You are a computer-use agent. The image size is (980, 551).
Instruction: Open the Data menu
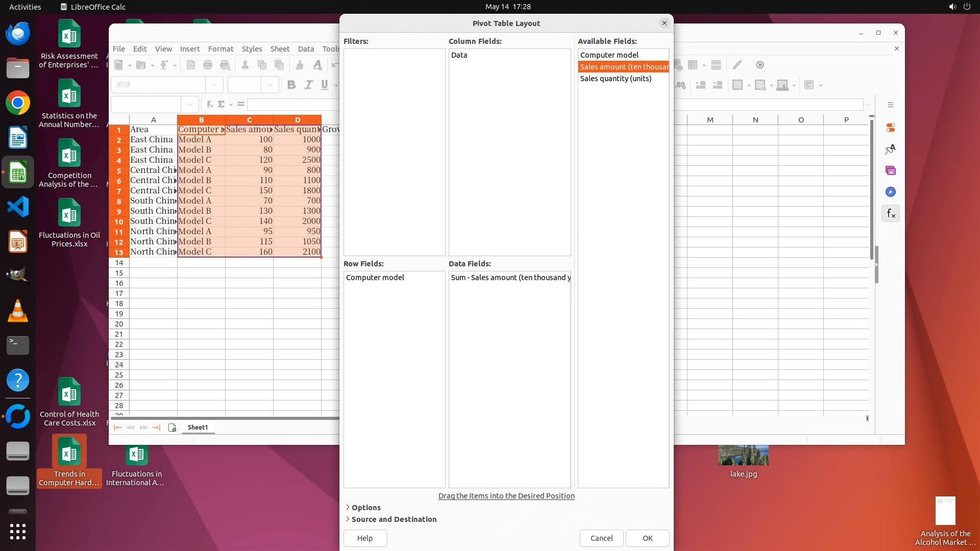pyautogui.click(x=306, y=48)
